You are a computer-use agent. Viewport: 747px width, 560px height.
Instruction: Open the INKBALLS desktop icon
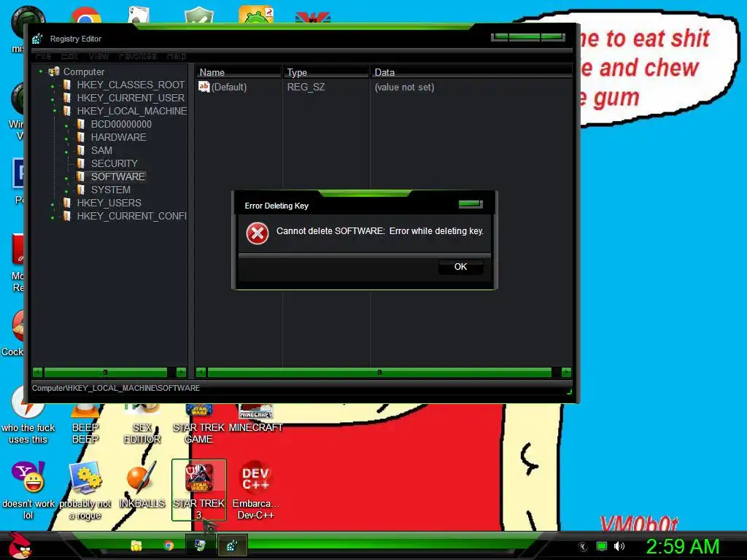[142, 485]
